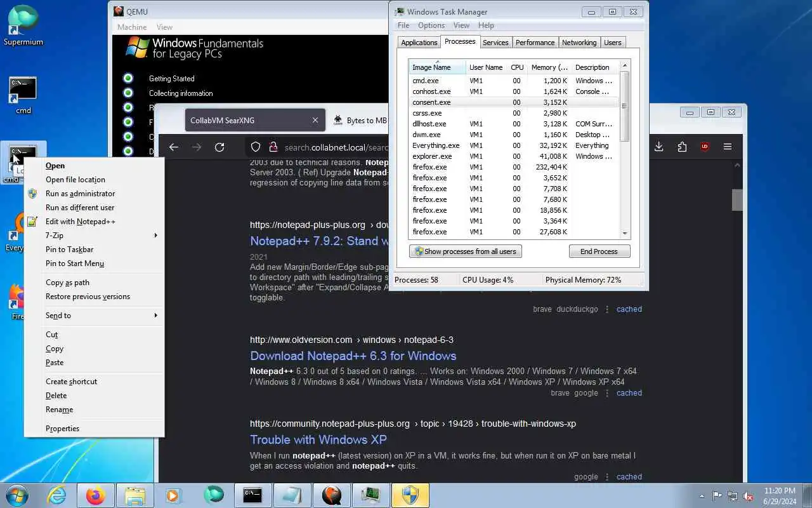The height and width of the screenshot is (508, 812).
Task: Click Task Manager scrollbar down arrow
Action: (x=625, y=234)
